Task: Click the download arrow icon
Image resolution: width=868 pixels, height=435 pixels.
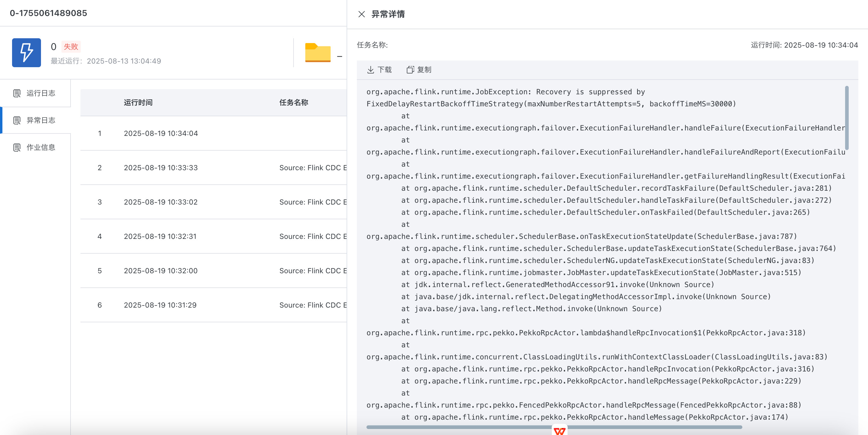Action: pyautogui.click(x=370, y=70)
